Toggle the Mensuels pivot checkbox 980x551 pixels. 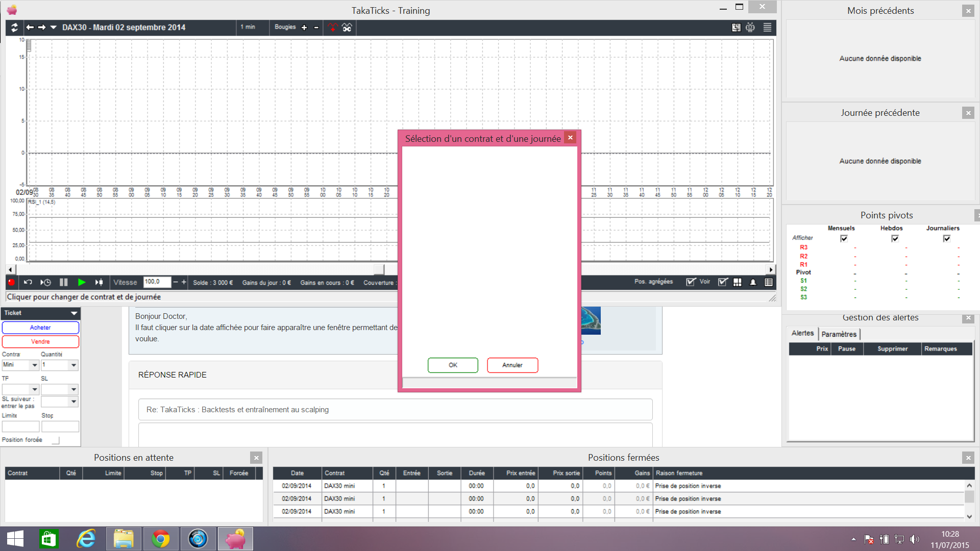coord(844,238)
